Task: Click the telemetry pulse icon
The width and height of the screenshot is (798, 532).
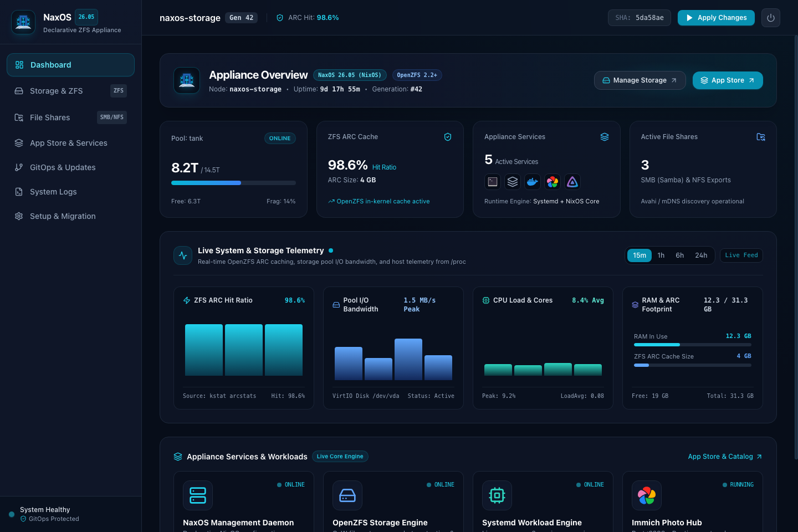Action: pos(183,255)
